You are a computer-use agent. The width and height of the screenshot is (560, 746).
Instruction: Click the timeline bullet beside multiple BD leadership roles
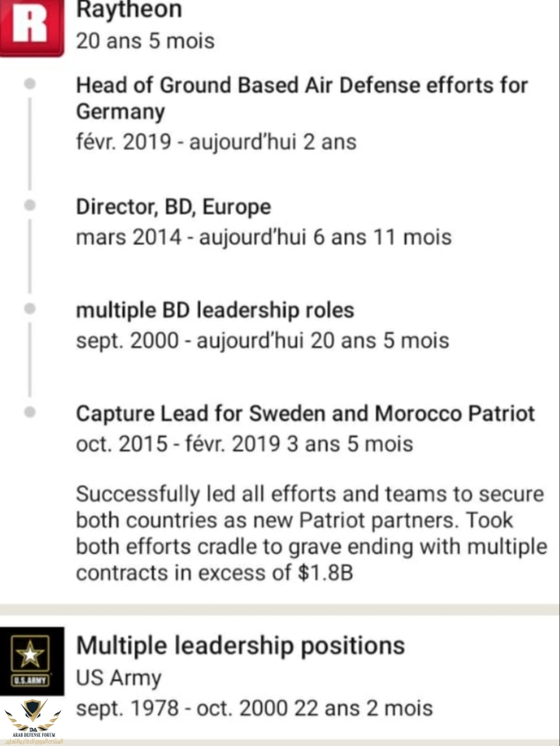[30, 308]
